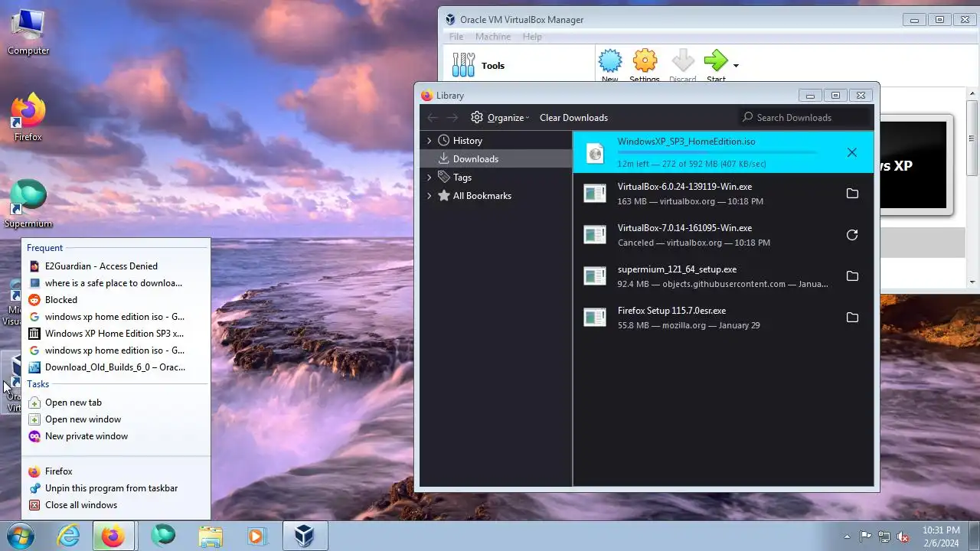The height and width of the screenshot is (551, 980).
Task: Show supermium_121_64_setup.exe in folder
Action: [x=852, y=276]
